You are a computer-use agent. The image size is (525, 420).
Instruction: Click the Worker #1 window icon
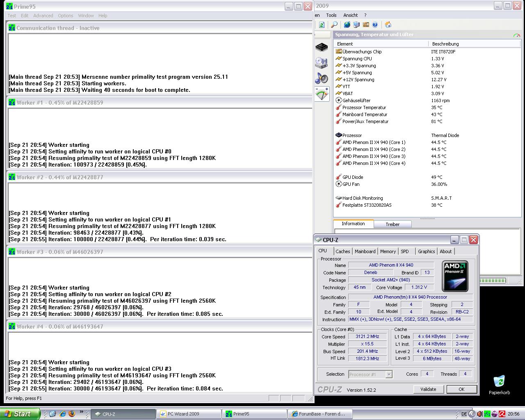pos(12,103)
